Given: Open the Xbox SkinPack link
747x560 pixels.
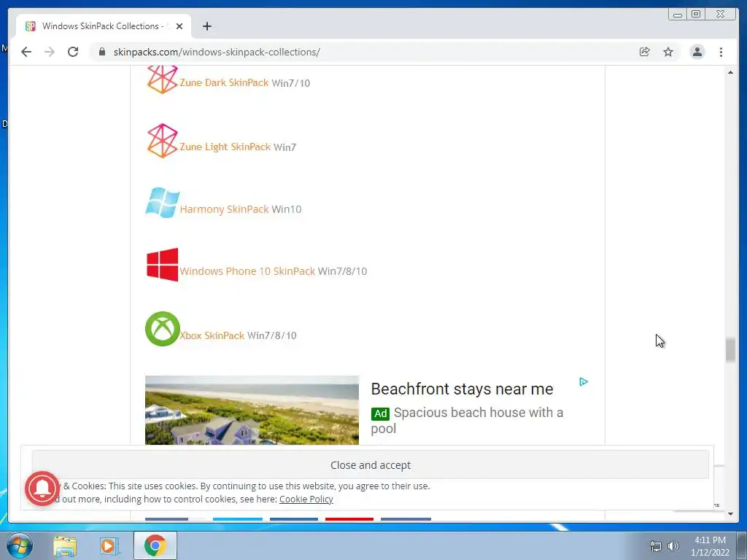Looking at the screenshot, I should (212, 335).
